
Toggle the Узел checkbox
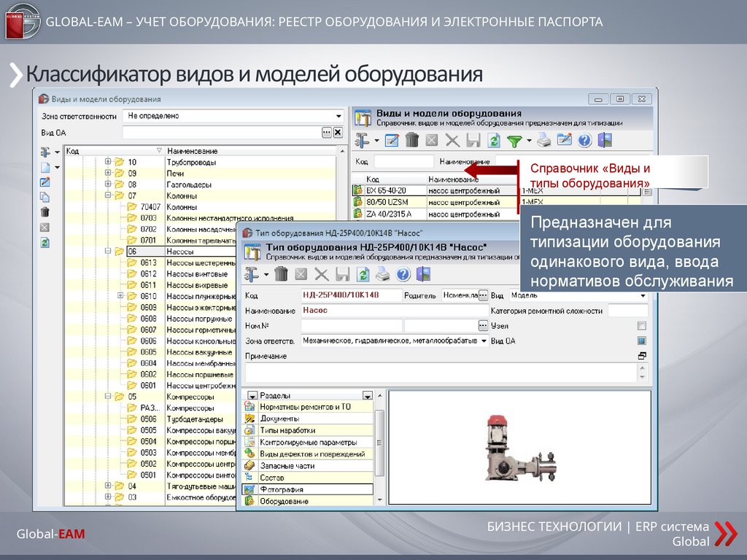click(642, 326)
